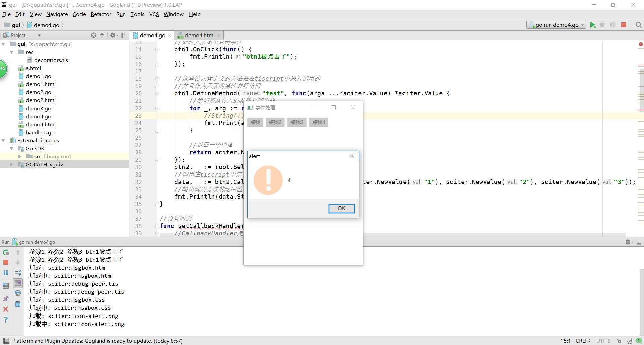Open Run panel settings gear

pyautogui.click(x=629, y=242)
